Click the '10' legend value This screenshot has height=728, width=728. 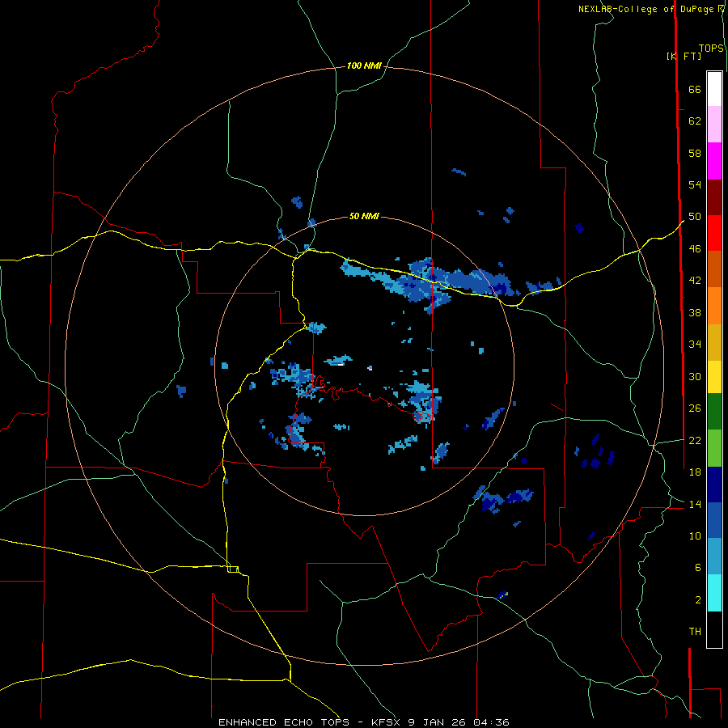tap(695, 535)
